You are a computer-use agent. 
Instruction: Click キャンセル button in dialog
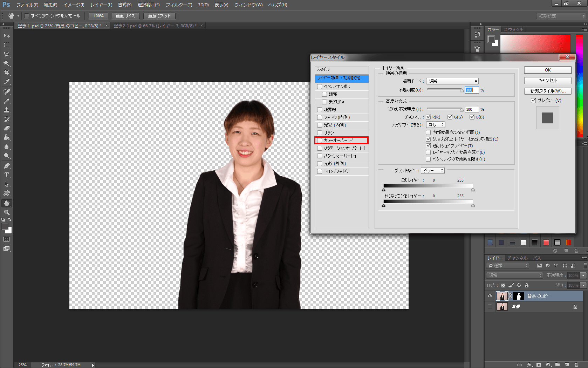548,81
